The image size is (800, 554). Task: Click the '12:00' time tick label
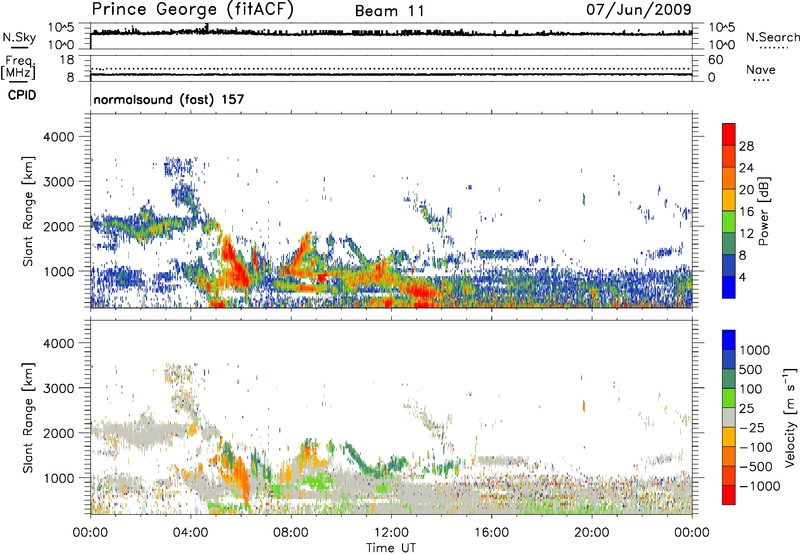391,533
